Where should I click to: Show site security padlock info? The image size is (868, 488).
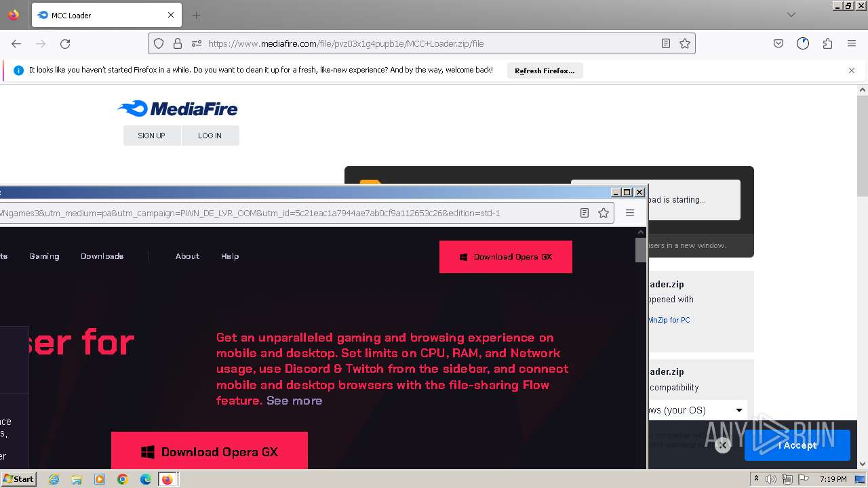[178, 43]
